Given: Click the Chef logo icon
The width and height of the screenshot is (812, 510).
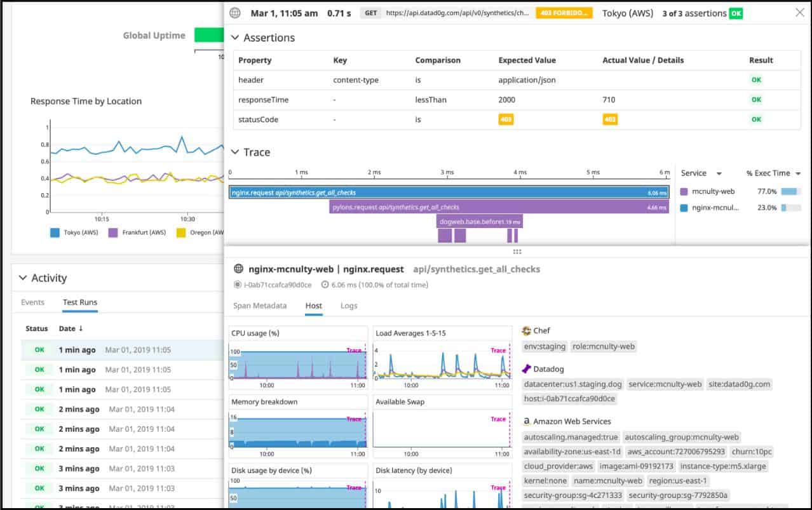Looking at the screenshot, I should click(x=526, y=331).
